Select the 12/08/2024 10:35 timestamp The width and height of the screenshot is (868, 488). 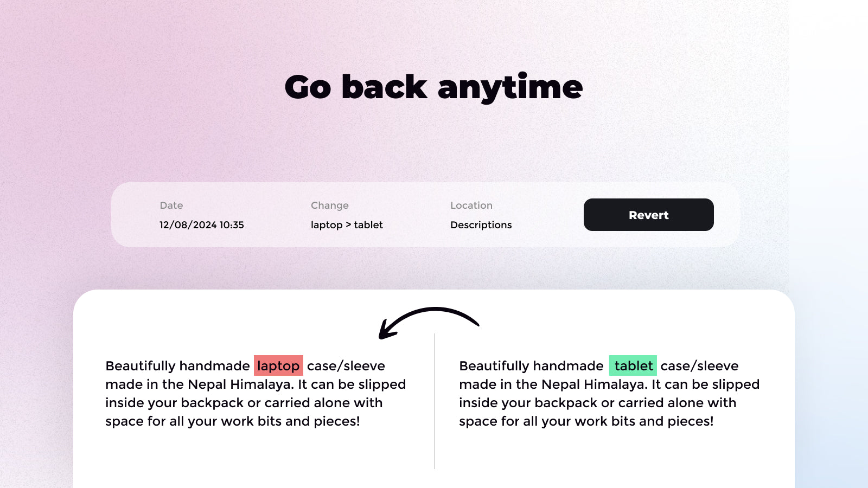202,225
